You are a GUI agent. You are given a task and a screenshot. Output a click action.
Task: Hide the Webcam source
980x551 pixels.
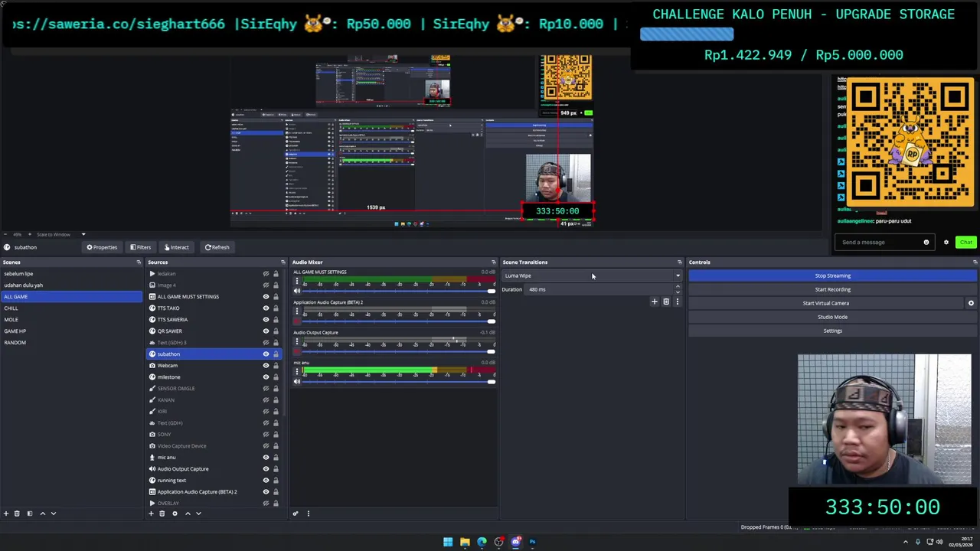(x=266, y=365)
